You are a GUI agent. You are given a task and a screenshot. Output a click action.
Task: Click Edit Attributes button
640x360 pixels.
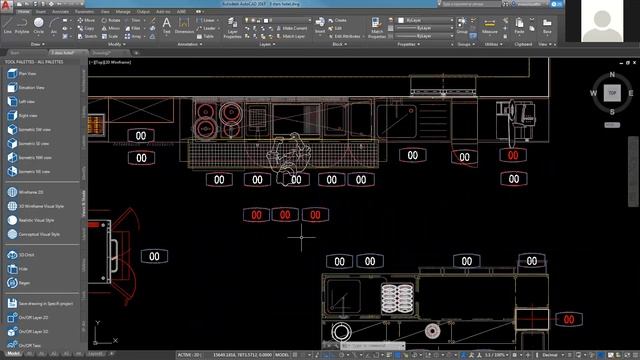pyautogui.click(x=344, y=36)
